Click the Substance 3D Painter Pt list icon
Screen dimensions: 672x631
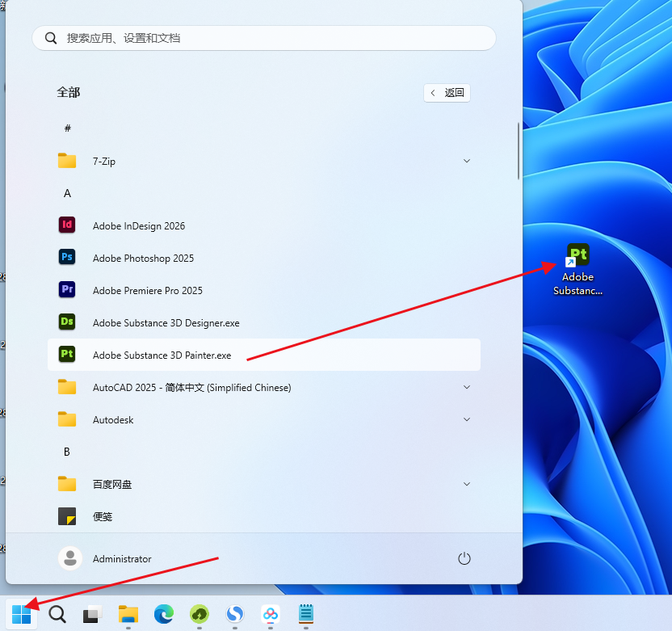[67, 354]
